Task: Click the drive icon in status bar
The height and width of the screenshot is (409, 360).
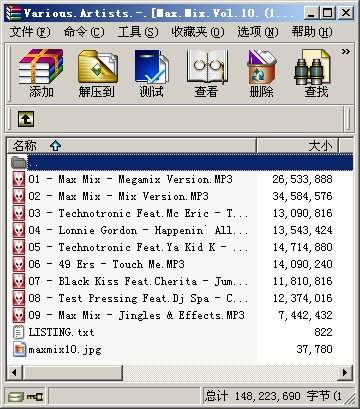Action: pos(16,397)
